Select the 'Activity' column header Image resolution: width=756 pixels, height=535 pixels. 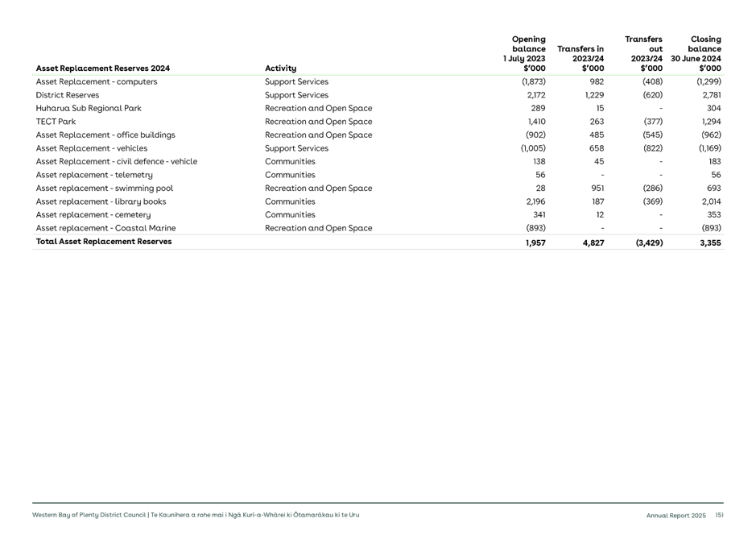280,68
